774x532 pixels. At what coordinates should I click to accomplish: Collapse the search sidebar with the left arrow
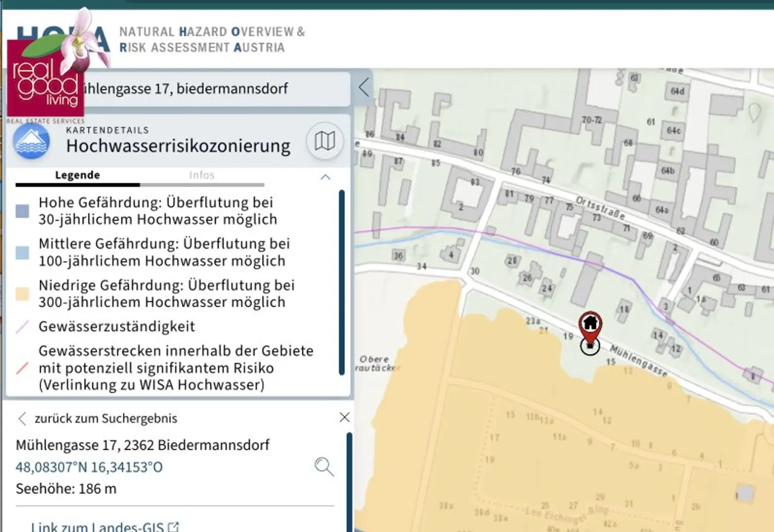(364, 88)
